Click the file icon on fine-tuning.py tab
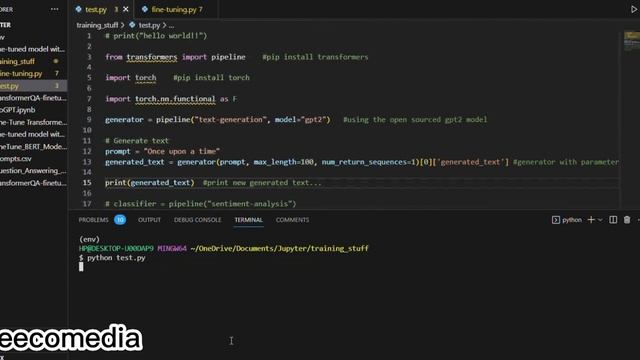The height and width of the screenshot is (360, 640). (144, 9)
